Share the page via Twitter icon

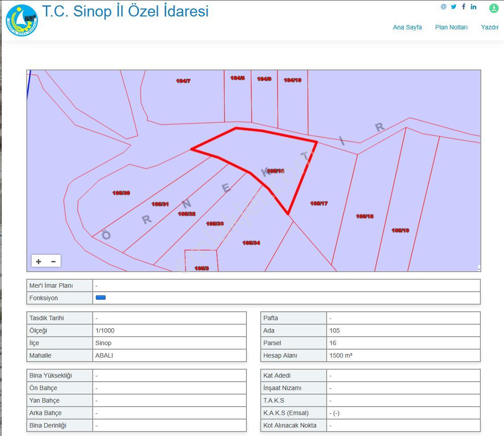[454, 7]
